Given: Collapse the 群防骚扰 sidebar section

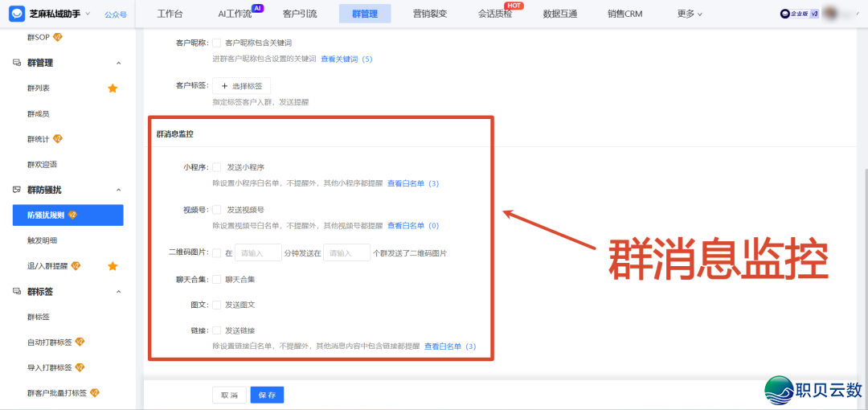Looking at the screenshot, I should coord(118,190).
